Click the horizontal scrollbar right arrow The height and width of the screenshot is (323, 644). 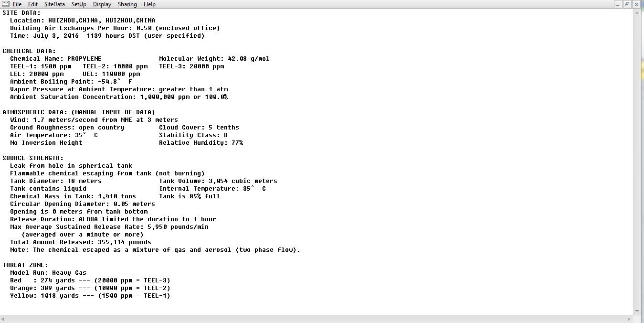pos(629,319)
